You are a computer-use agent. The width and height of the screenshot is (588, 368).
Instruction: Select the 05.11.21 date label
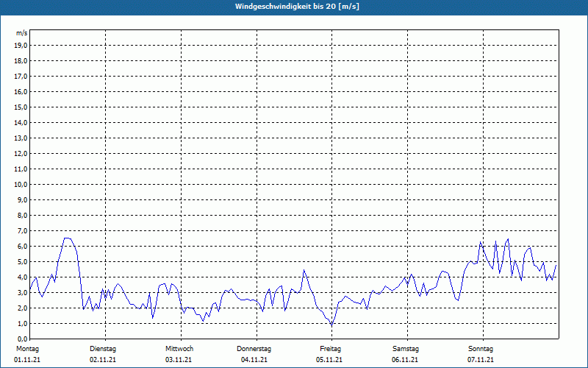pyautogui.click(x=329, y=360)
